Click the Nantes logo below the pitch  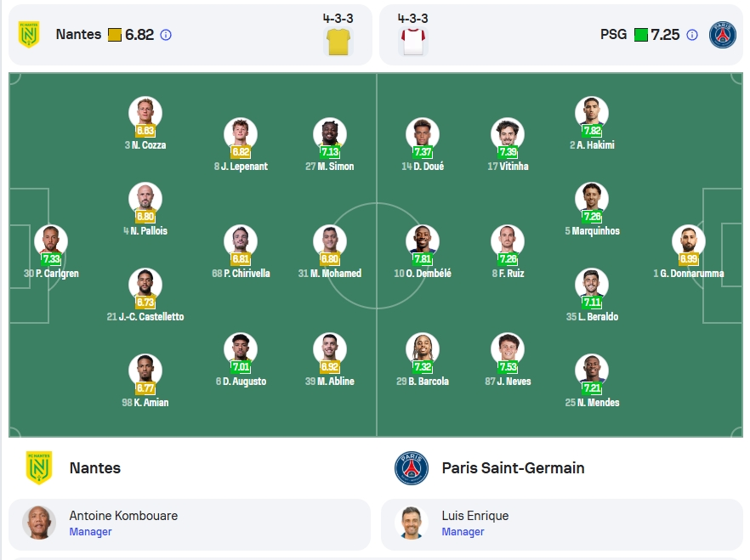coord(39,467)
